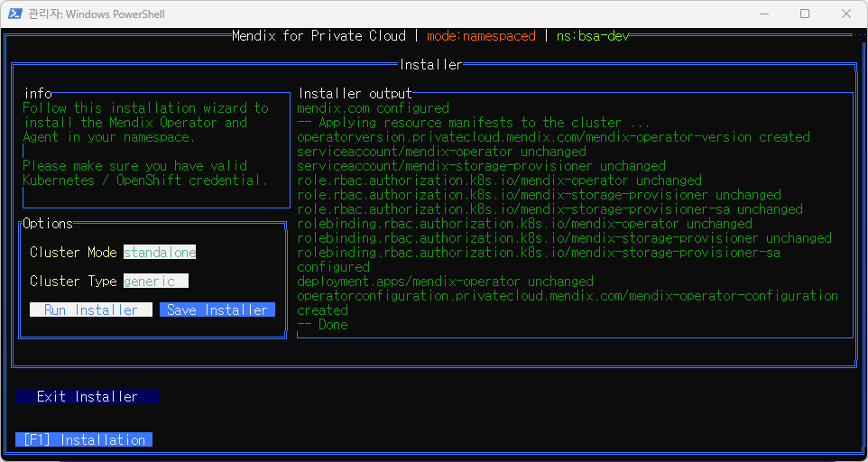Image resolution: width=868 pixels, height=462 pixels.
Task: Click the 'Cluster Mode' label
Action: pos(73,253)
